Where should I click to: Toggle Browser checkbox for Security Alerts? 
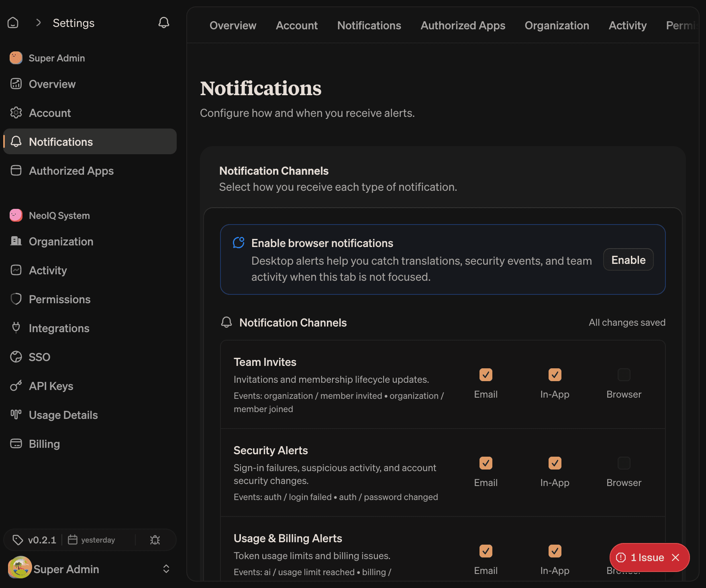624,463
